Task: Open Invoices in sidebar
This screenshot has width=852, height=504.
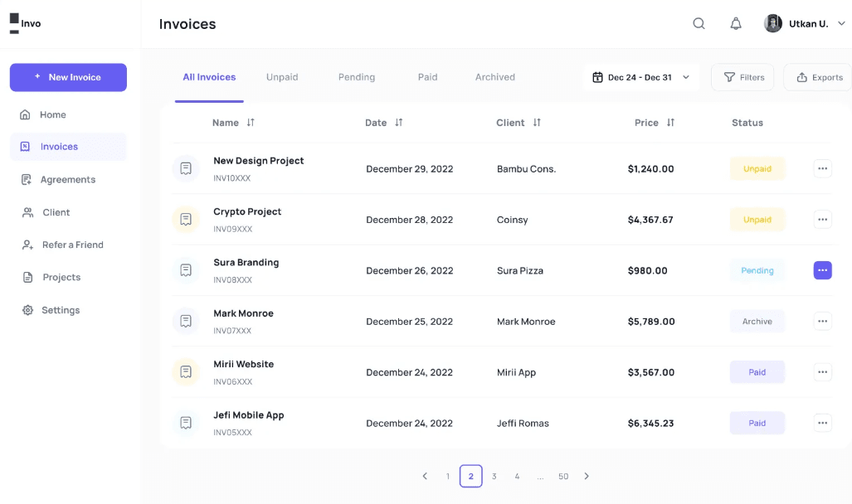Action: (x=68, y=147)
